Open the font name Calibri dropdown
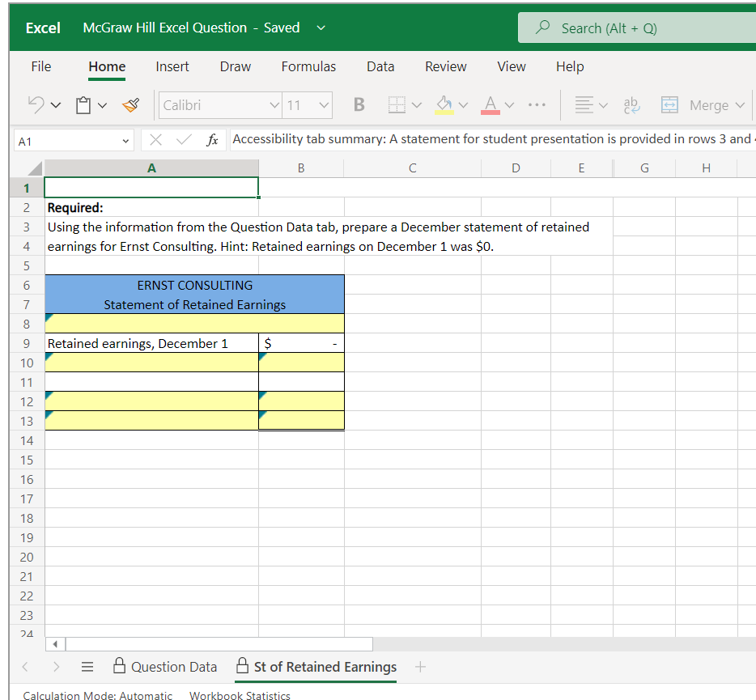 pyautogui.click(x=274, y=105)
